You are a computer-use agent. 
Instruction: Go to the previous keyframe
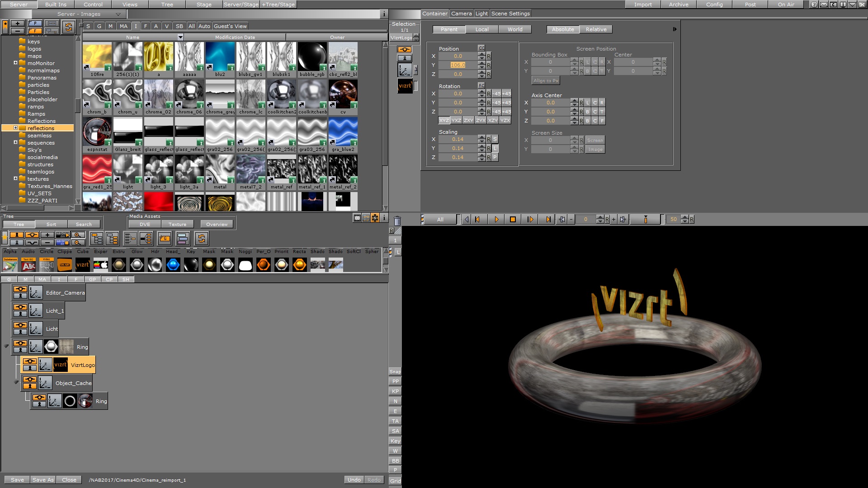point(562,220)
